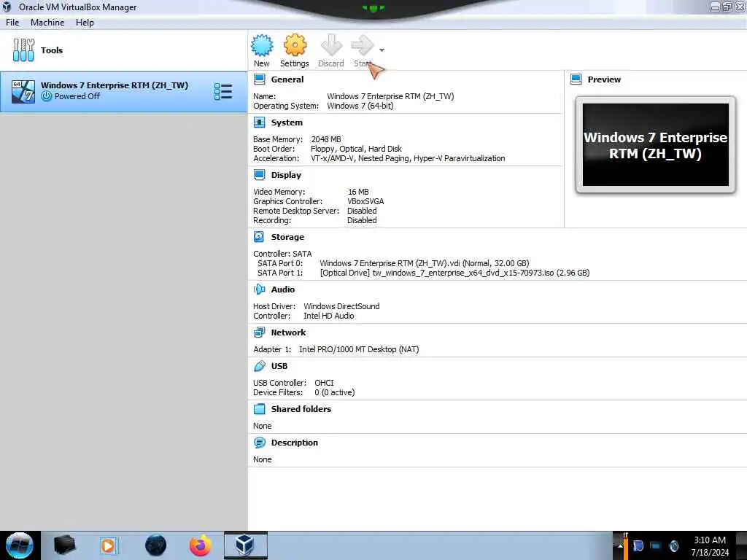Screen dimensions: 747x560
Task: Click the Network section icon
Action: [x=259, y=332]
